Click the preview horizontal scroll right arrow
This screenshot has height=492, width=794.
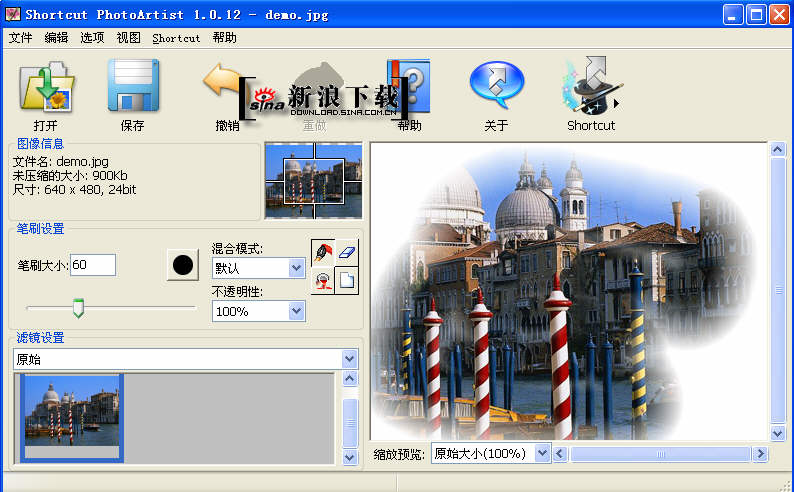point(760,454)
